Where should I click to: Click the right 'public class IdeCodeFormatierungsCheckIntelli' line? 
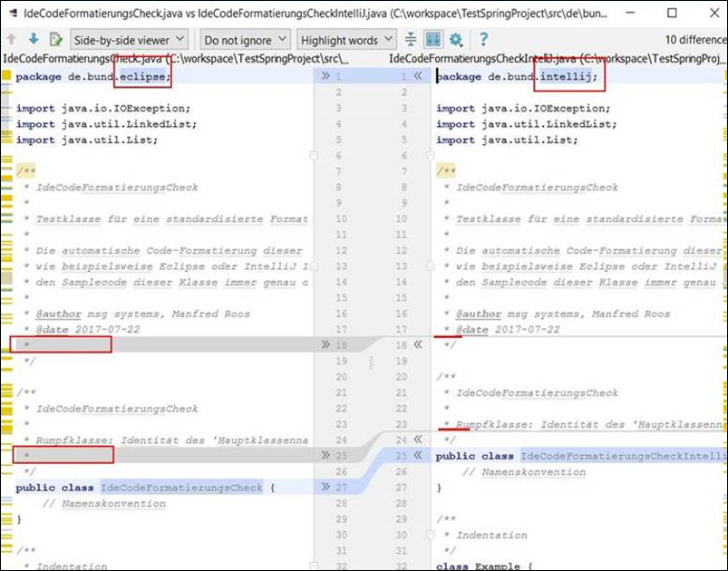581,456
